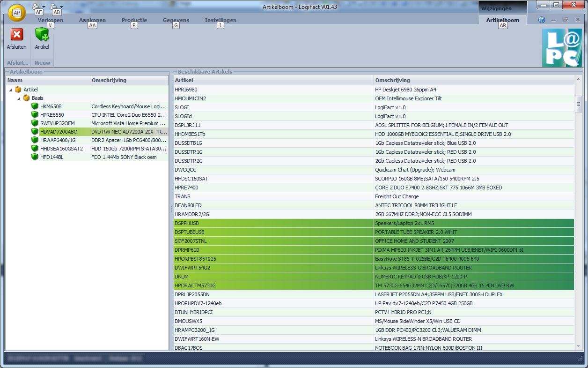Select the HPRE6550 tree item
This screenshot has width=588, height=368.
pos(52,115)
